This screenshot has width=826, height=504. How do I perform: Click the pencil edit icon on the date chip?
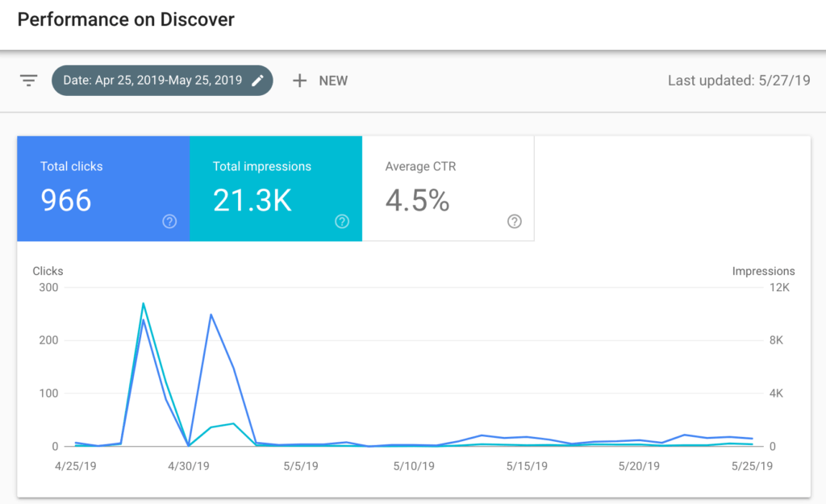[x=257, y=81]
